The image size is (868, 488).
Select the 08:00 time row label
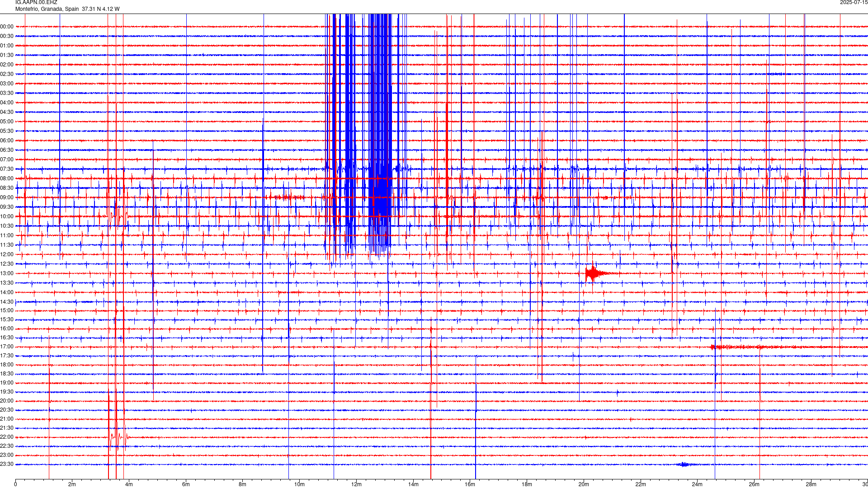pyautogui.click(x=7, y=178)
